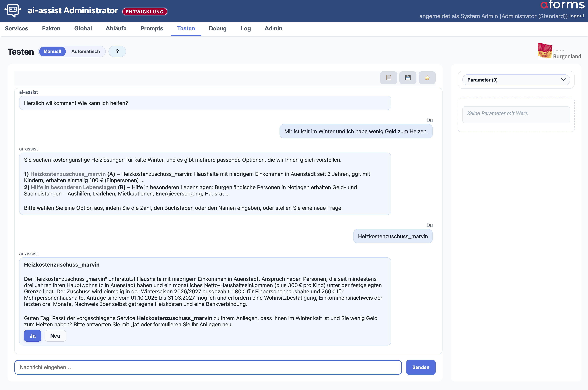The width and height of the screenshot is (588, 390).
Task: Open the Log tab
Action: (x=245, y=29)
